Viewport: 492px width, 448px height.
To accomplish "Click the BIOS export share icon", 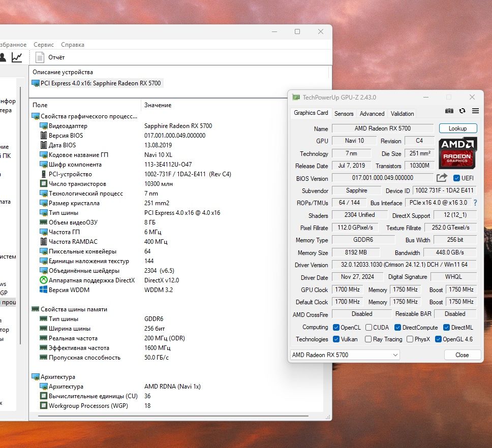I will tap(442, 178).
